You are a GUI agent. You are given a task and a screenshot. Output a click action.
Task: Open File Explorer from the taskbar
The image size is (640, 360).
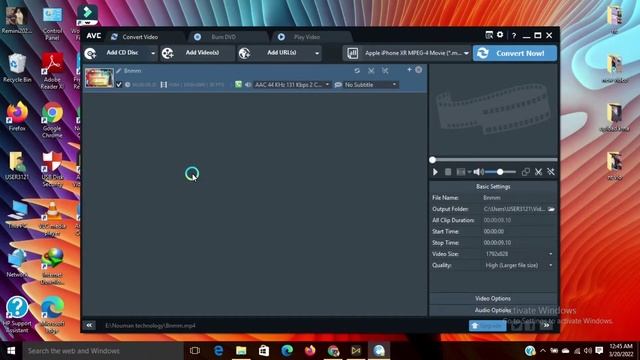pyautogui.click(x=241, y=351)
